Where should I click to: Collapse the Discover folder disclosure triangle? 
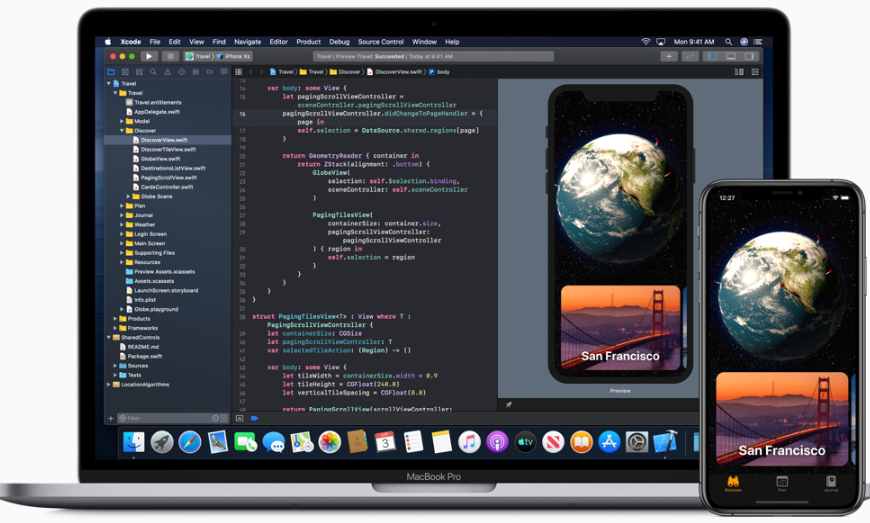[x=122, y=130]
